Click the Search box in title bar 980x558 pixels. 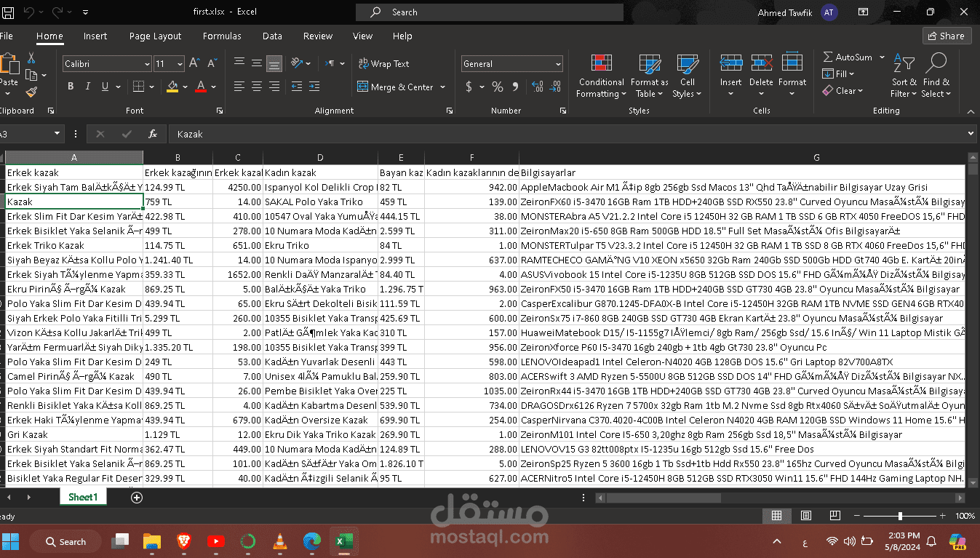[x=490, y=12]
